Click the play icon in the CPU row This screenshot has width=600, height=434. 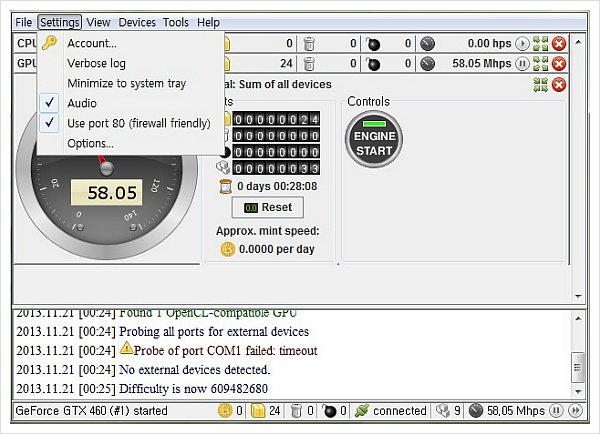(522, 43)
